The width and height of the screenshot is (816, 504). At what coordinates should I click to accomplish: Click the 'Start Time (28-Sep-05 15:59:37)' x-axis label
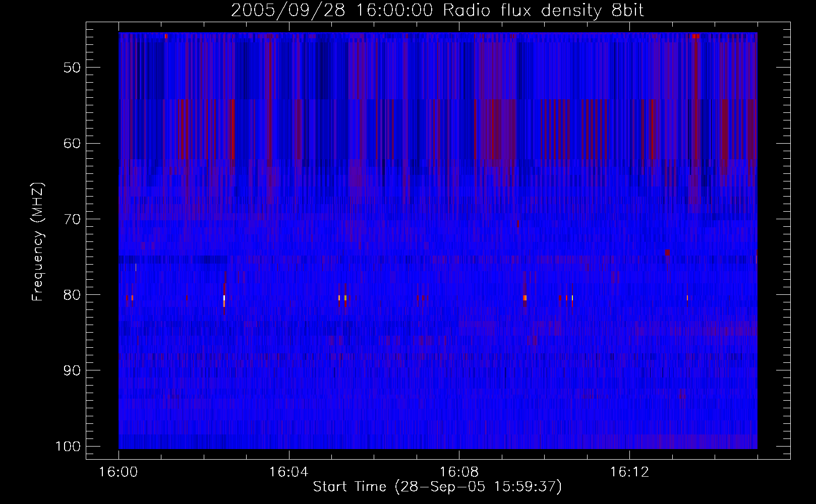(437, 487)
